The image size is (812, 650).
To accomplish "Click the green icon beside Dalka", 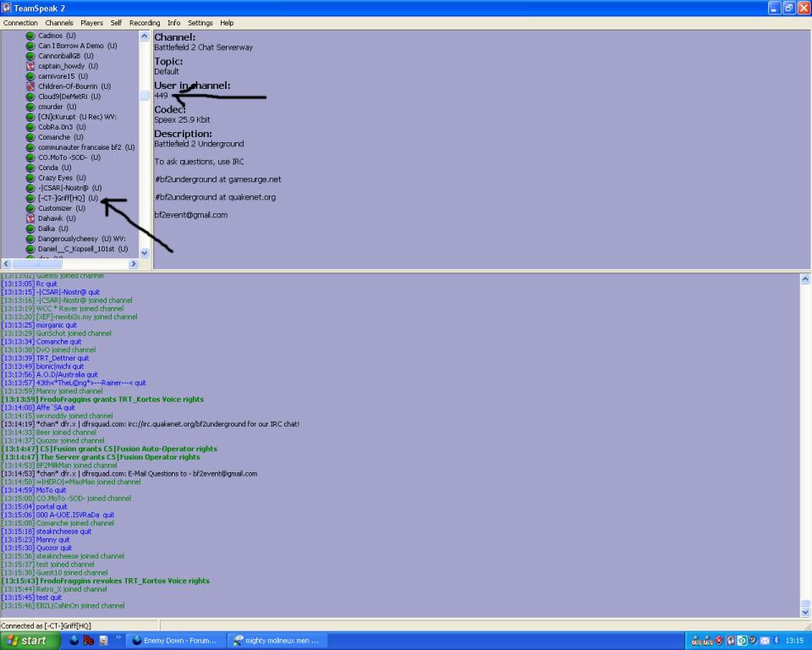I will pos(30,229).
